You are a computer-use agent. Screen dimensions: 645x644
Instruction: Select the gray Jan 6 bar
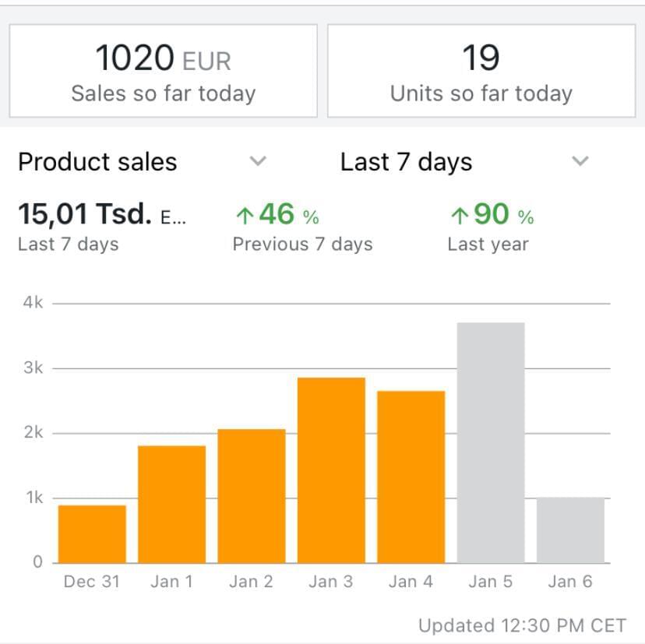[569, 530]
